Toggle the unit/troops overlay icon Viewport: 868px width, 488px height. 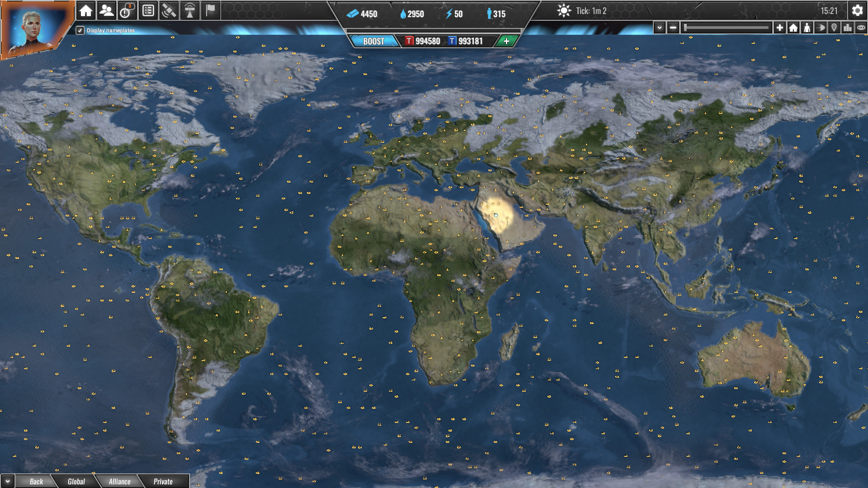coord(807,28)
